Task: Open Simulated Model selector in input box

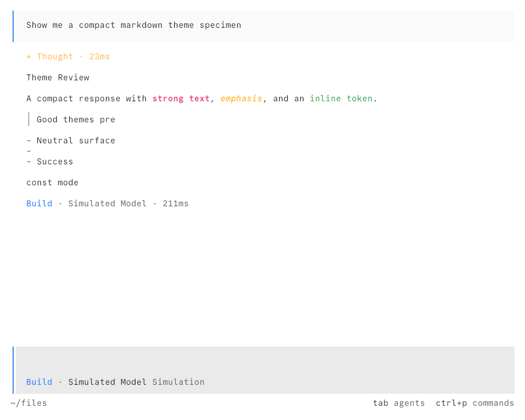Action: [107, 382]
